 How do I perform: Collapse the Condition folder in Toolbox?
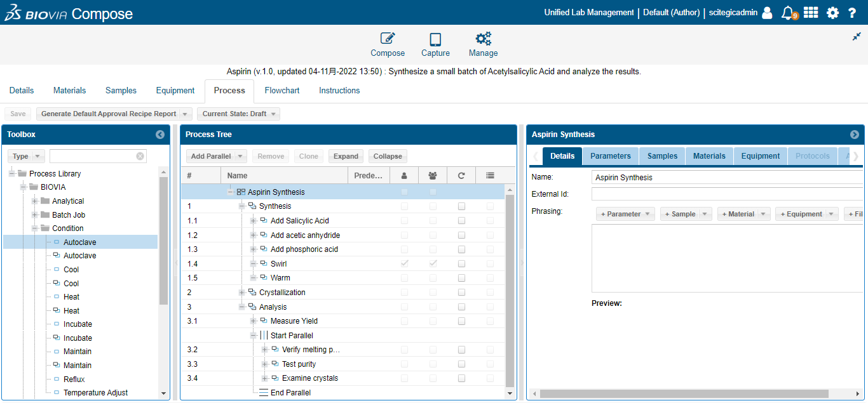pyautogui.click(x=34, y=228)
